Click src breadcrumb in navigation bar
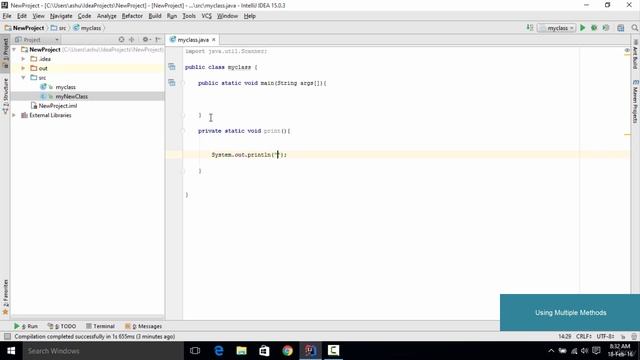The image size is (640, 360). (x=58, y=28)
